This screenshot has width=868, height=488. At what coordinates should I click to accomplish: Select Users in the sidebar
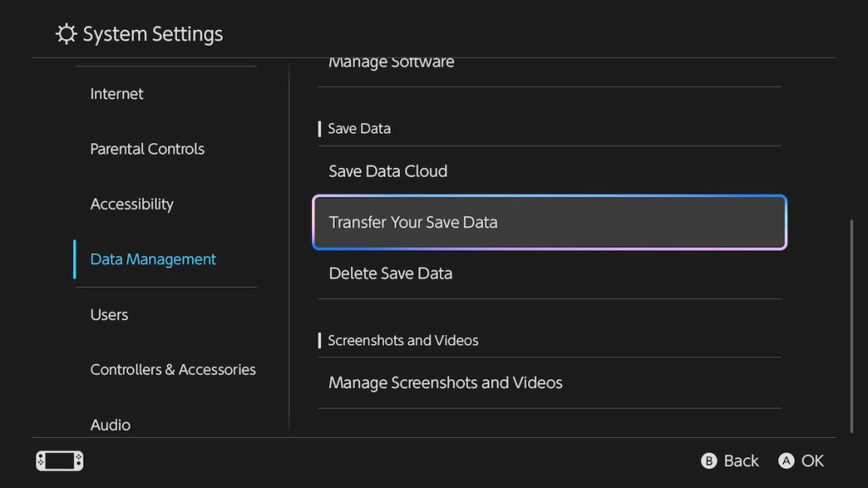pyautogui.click(x=108, y=314)
